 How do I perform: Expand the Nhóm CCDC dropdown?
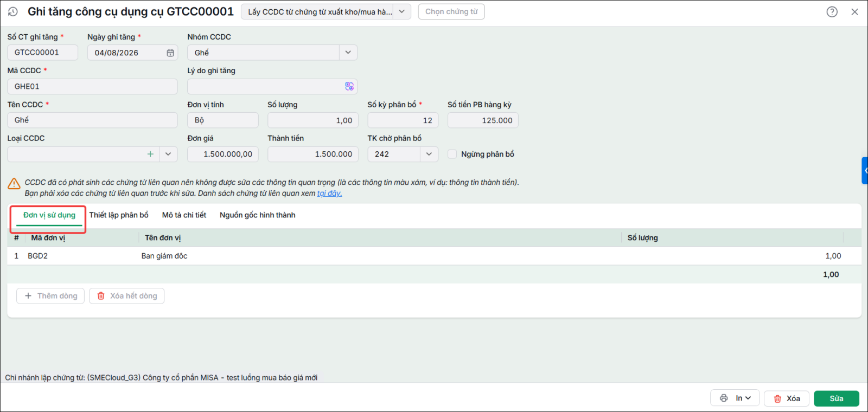point(348,53)
